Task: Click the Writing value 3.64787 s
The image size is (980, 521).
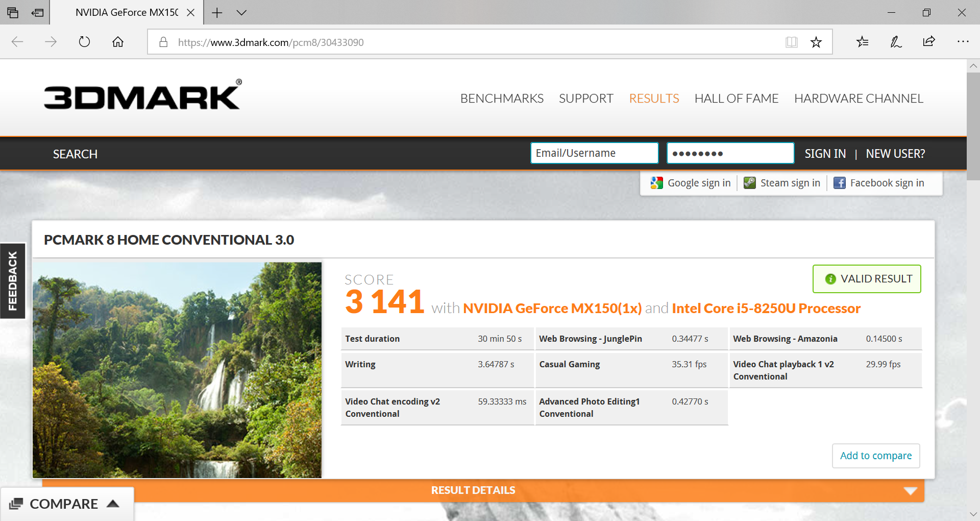Action: (x=496, y=364)
